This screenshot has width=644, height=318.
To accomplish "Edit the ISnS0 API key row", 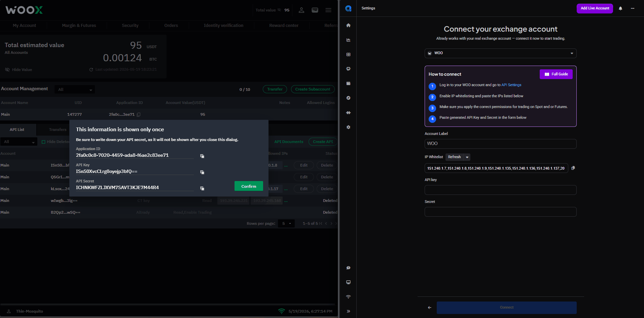I will [x=304, y=165].
